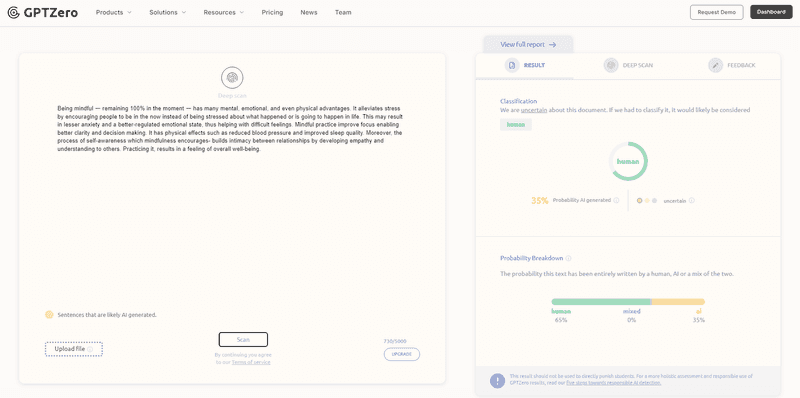The image size is (800, 398).
Task: Click the AI-generated sentences highlight icon
Action: [49, 315]
